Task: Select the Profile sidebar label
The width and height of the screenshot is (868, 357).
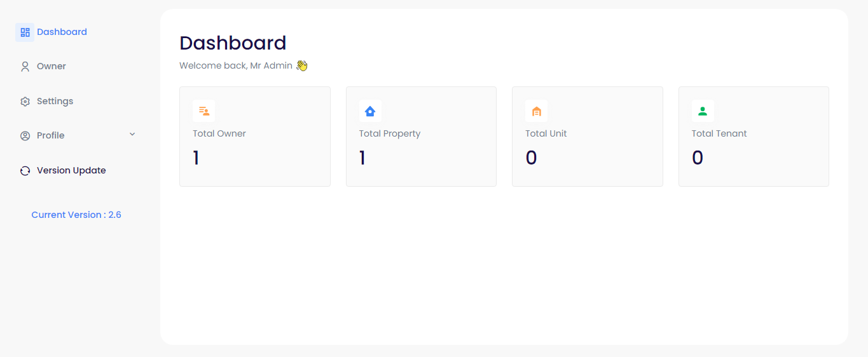Action: click(51, 135)
